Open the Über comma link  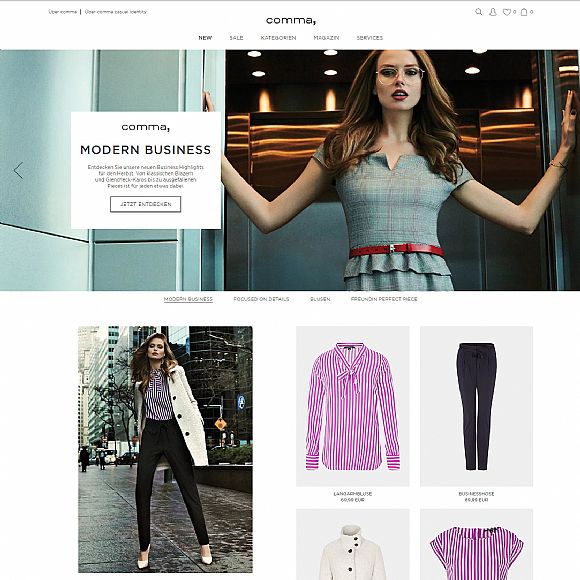(x=63, y=12)
